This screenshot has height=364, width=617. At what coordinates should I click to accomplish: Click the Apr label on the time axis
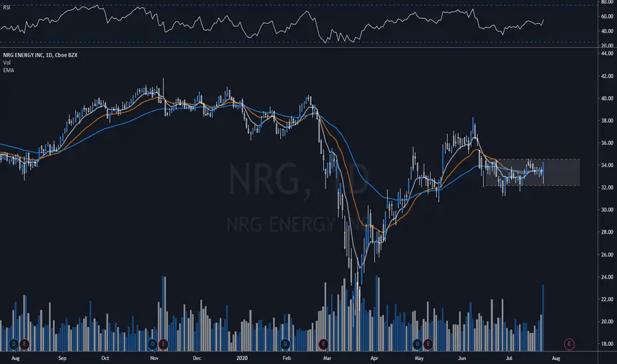(374, 358)
